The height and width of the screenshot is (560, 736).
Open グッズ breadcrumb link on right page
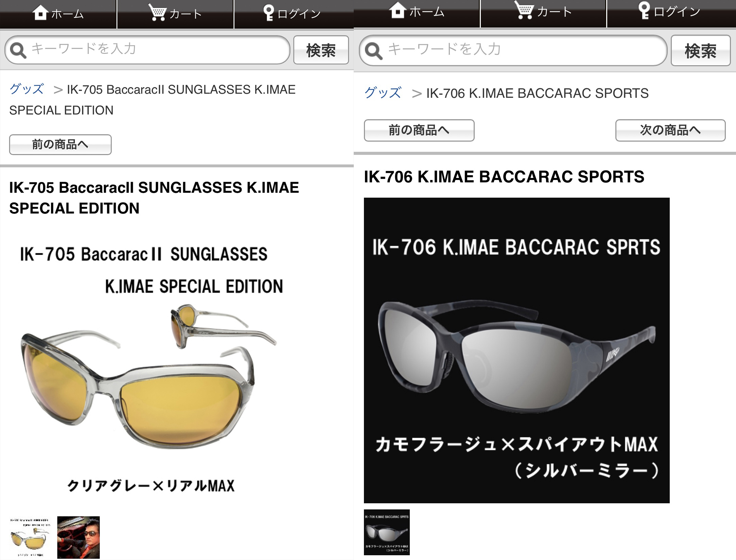click(383, 93)
